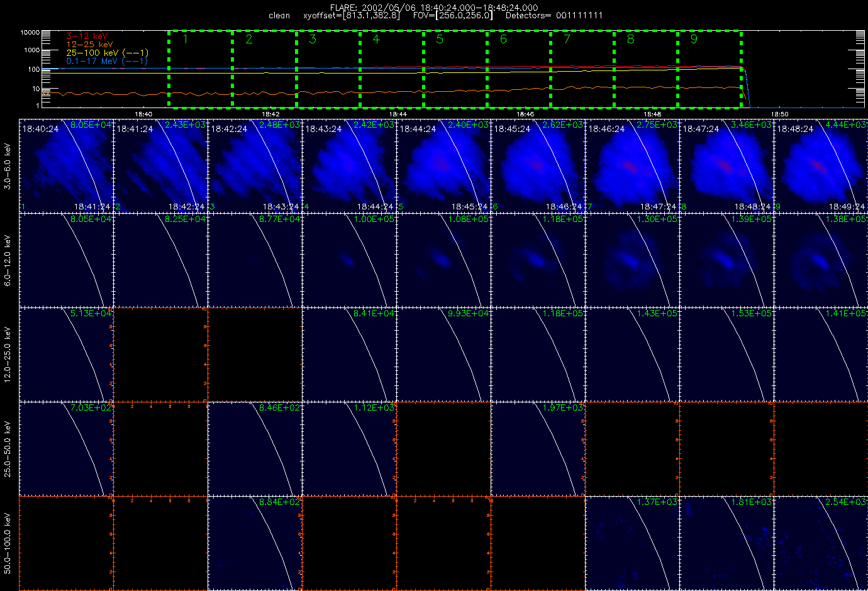
Task: Click the 25-100 keV legend entry
Action: [108, 53]
